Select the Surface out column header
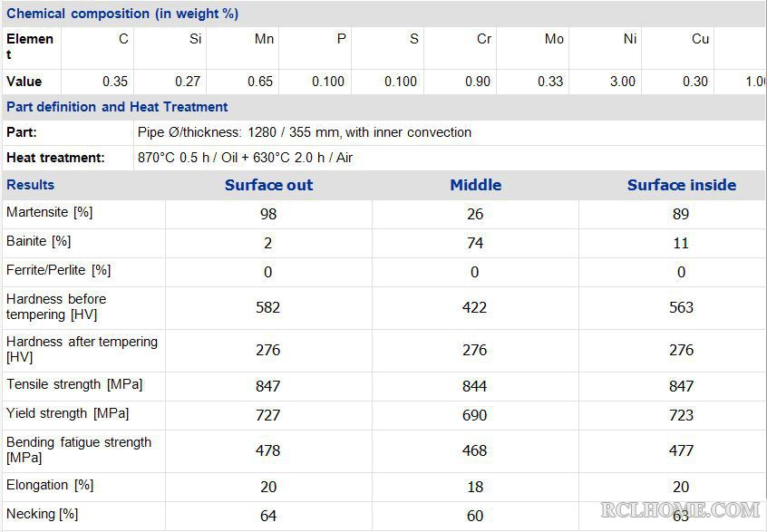767x532 pixels. pos(268,185)
